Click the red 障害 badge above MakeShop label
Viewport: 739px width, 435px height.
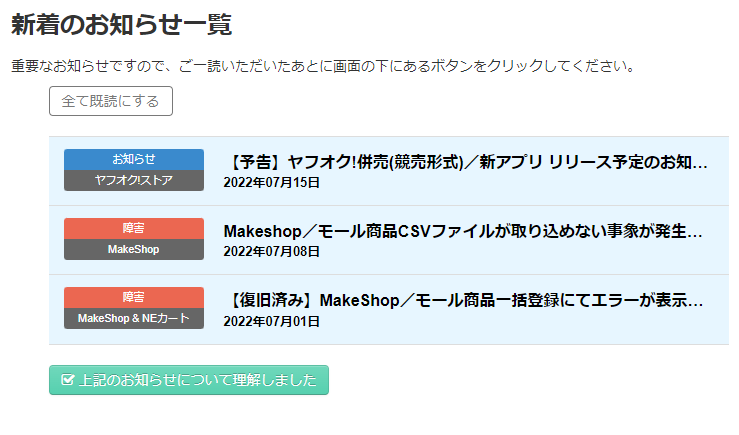pyautogui.click(x=134, y=228)
